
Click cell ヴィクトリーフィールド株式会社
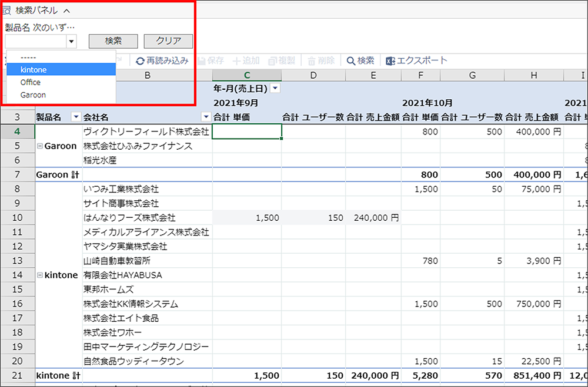[146, 132]
